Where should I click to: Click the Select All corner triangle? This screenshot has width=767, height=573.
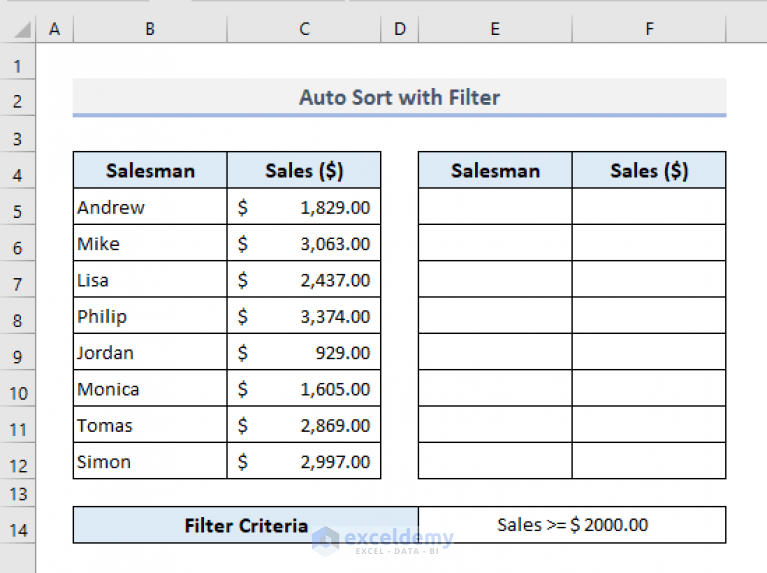pyautogui.click(x=23, y=29)
